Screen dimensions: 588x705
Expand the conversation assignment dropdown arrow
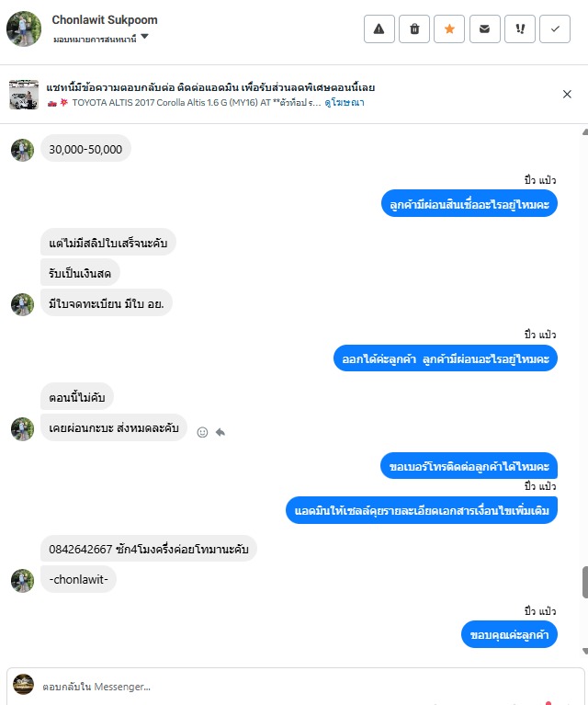(144, 37)
